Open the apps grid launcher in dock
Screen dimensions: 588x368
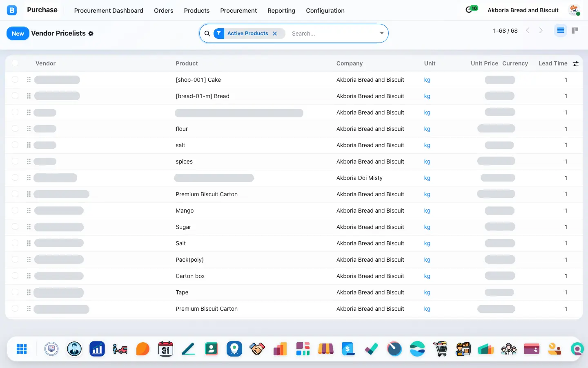(x=22, y=349)
